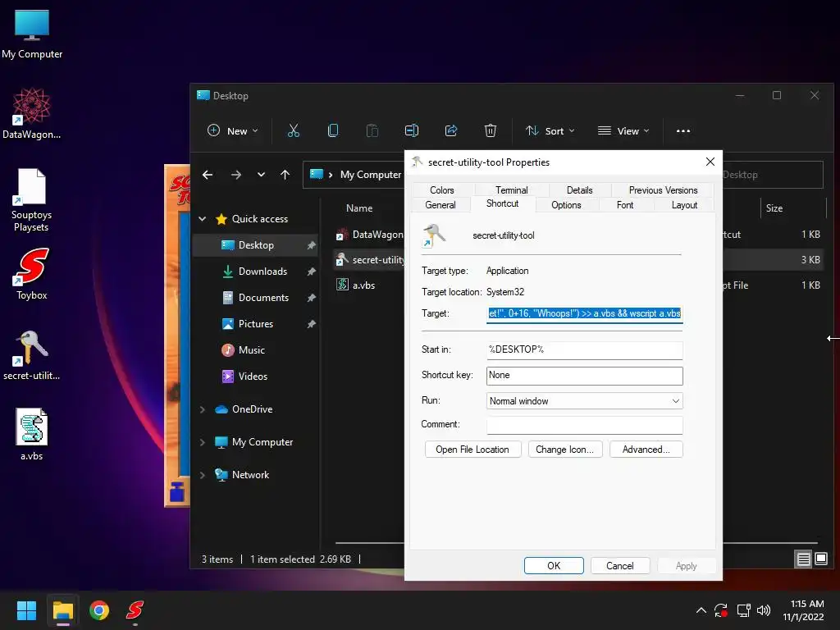Switch to details view icon in status bar
The image size is (840, 630).
[x=804, y=559]
